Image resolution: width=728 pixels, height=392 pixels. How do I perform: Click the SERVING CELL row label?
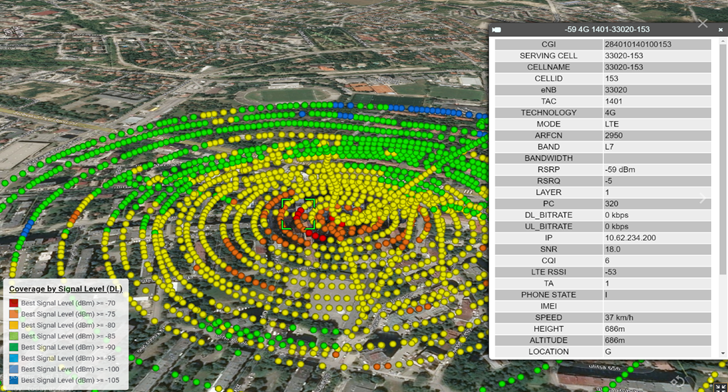(x=548, y=56)
